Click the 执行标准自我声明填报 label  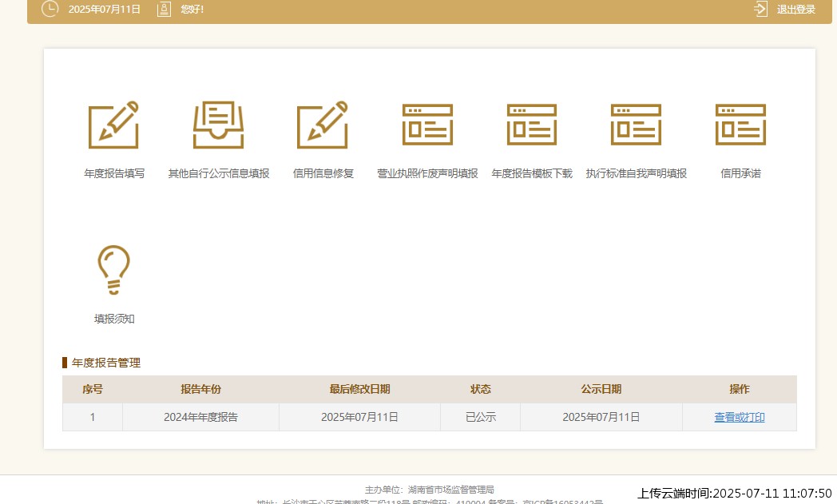pyautogui.click(x=637, y=173)
